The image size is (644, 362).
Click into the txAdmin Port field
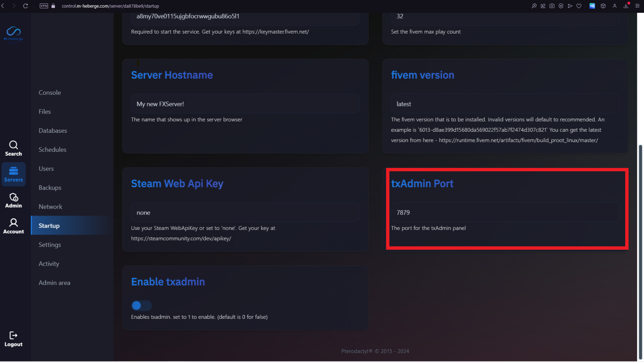pyautogui.click(x=504, y=213)
